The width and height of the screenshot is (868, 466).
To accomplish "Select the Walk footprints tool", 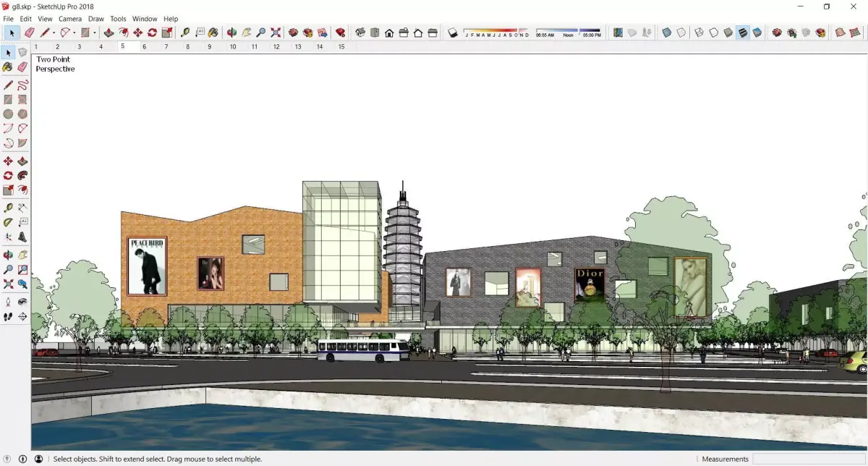I will click(8, 316).
